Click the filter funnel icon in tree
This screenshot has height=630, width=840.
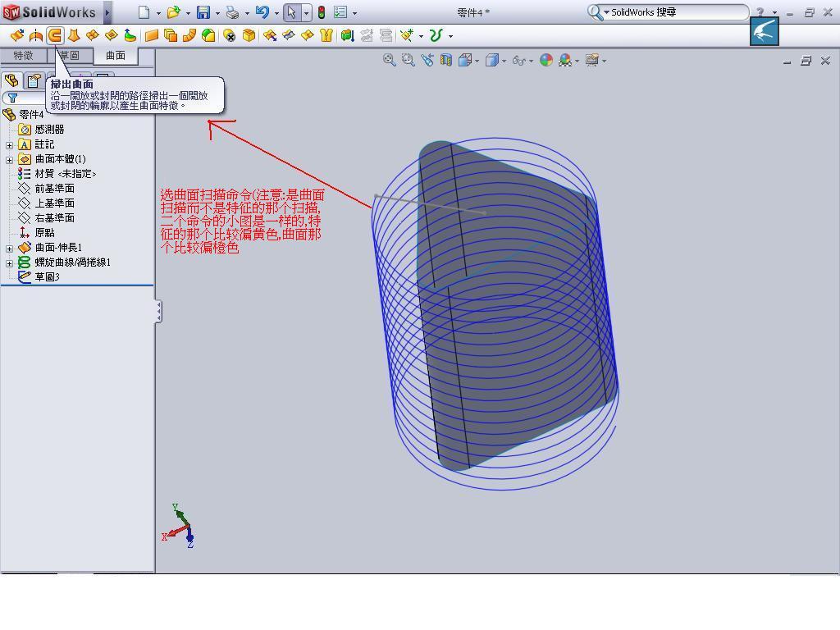click(x=12, y=98)
